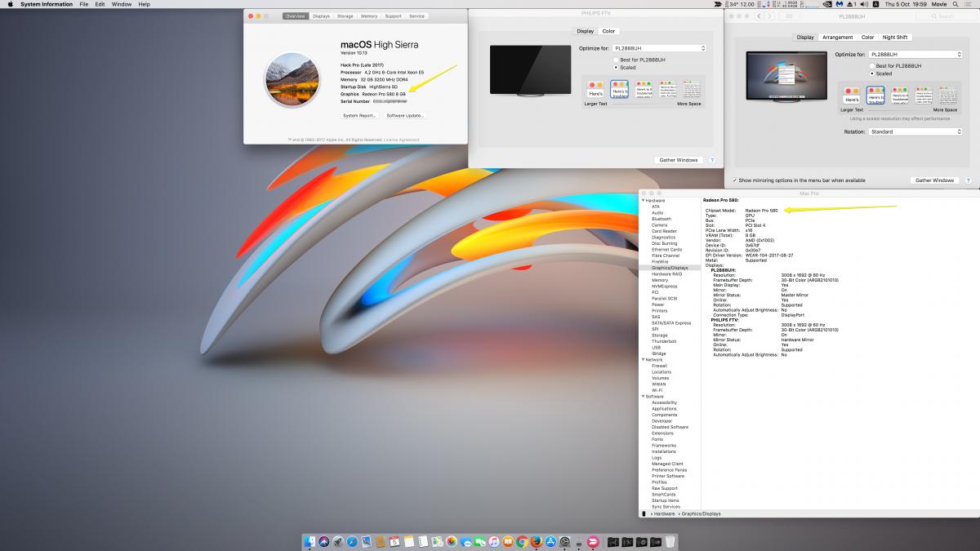Image resolution: width=980 pixels, height=551 pixels.
Task: Open the File menu
Action: 83,4
